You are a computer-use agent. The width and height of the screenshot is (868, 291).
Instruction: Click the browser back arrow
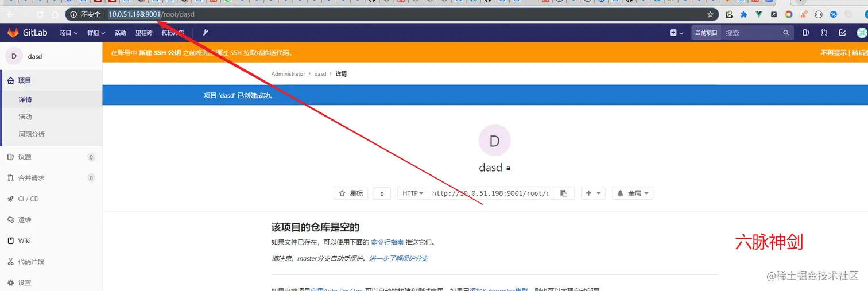pos(10,14)
